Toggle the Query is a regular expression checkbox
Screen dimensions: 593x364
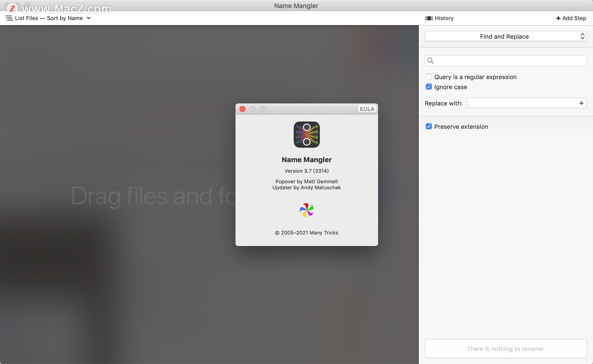coord(430,77)
